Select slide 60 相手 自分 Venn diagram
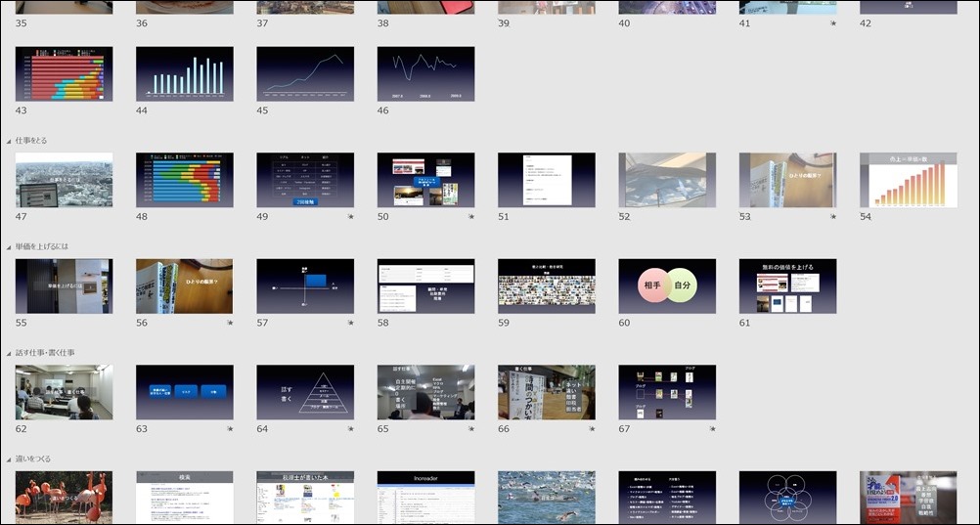This screenshot has height=525, width=980. point(667,286)
